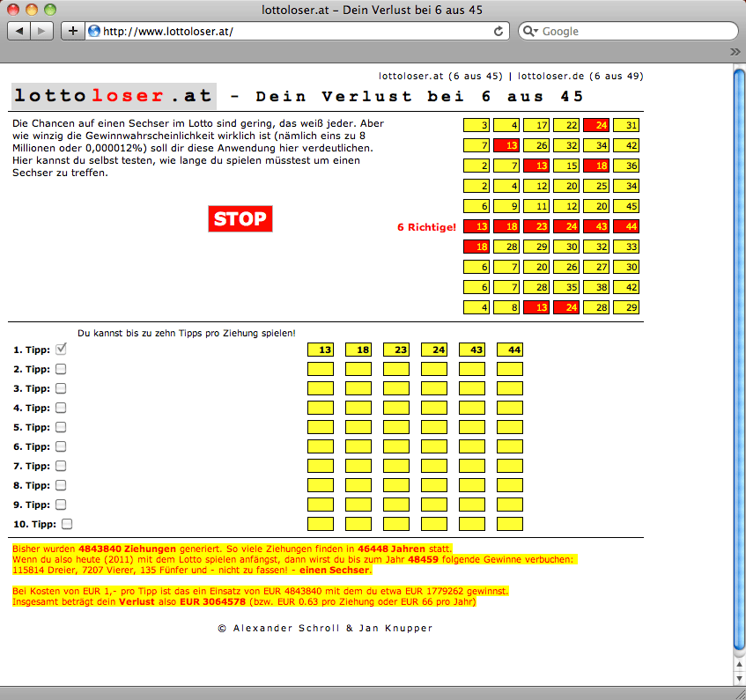This screenshot has height=700, width=746.
Task: Click the red 44 in the 6 Richtige row
Action: coord(626,226)
